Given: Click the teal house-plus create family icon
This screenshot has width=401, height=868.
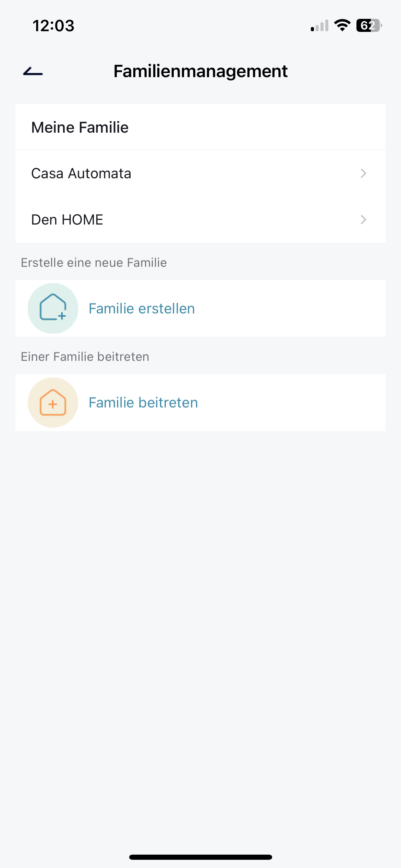Looking at the screenshot, I should click(53, 308).
